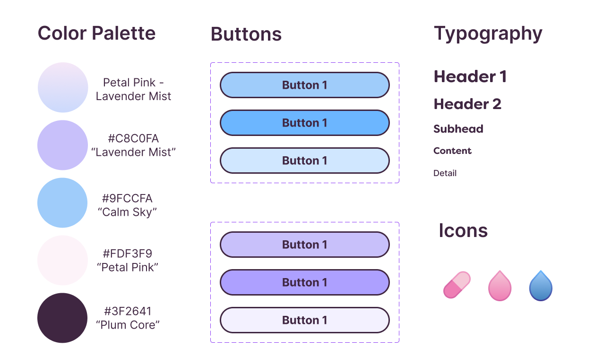Viewport: 595px width, 364px height.
Task: Click the pink pill capsule icon
Action: pyautogui.click(x=457, y=285)
